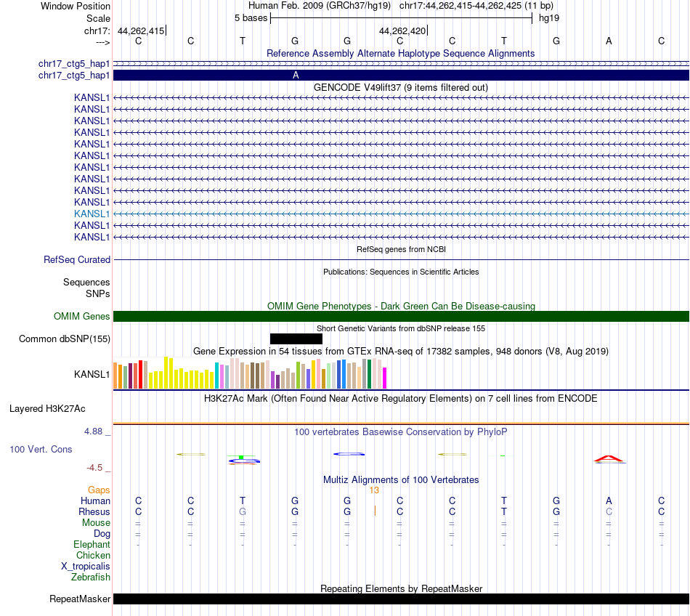Open the 'RefSeq genes from NCBI' title
690x616 pixels.
click(x=401, y=249)
